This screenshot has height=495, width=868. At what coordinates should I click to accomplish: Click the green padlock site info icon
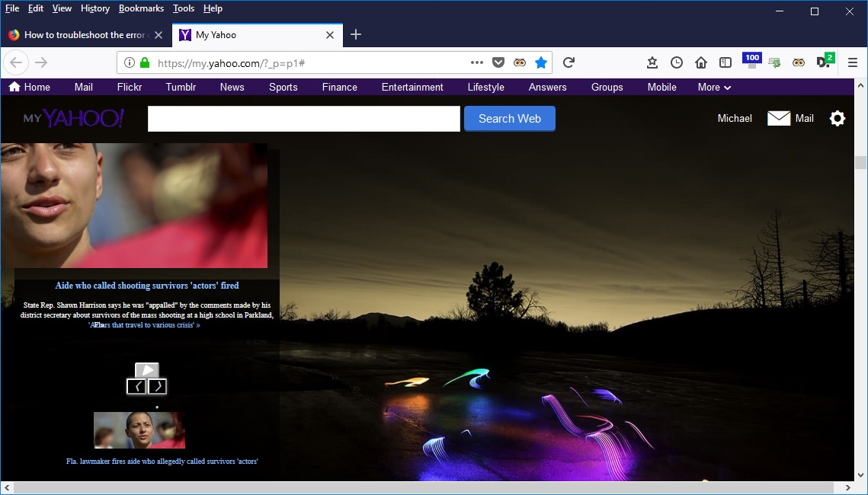(x=145, y=62)
